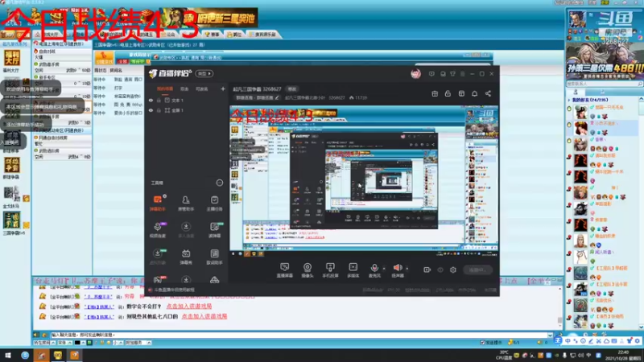
Task: Add the 摄像头 camera source
Action: coord(308,270)
